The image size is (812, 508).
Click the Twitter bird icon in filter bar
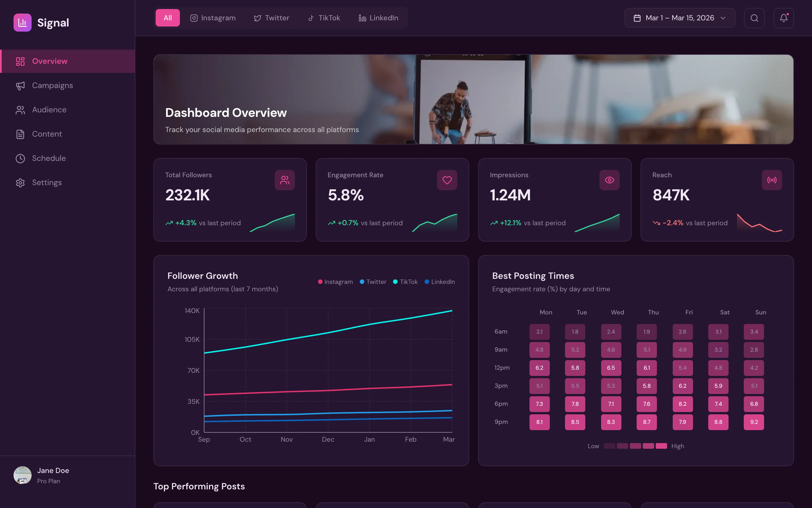click(257, 18)
